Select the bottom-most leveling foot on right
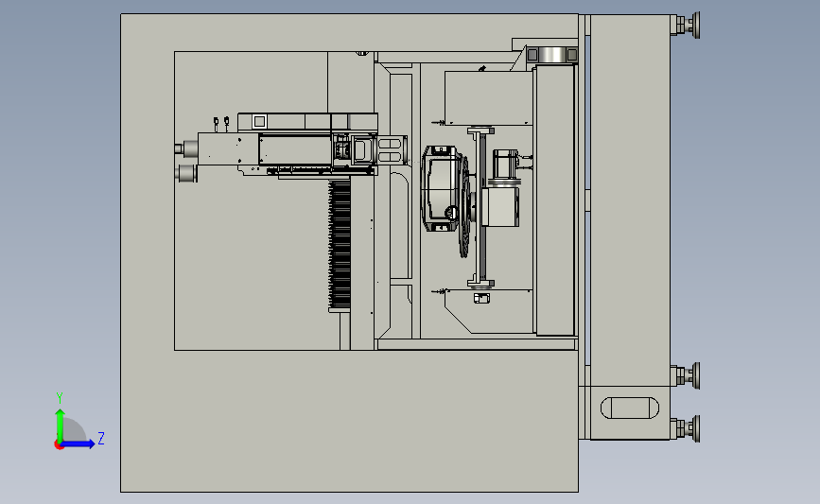 coord(686,428)
